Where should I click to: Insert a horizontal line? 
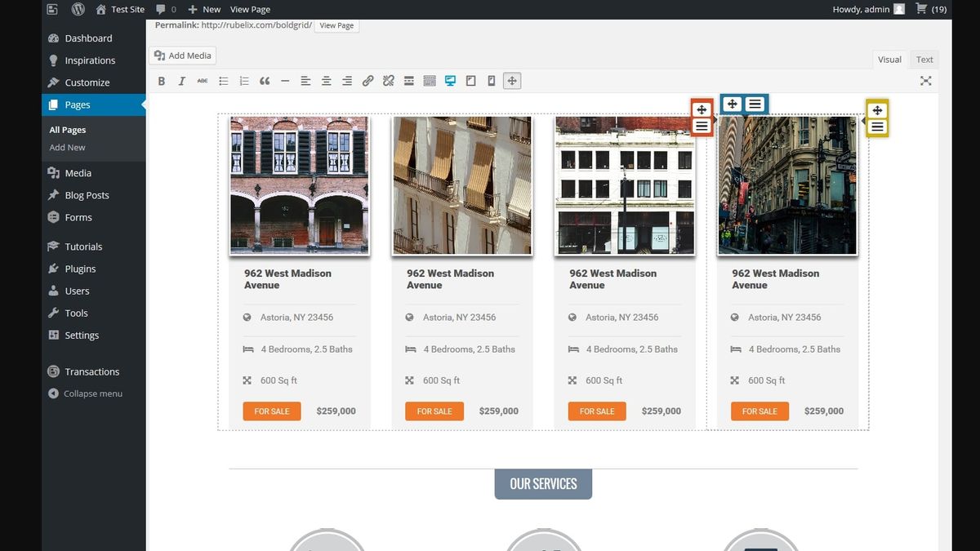pos(284,80)
